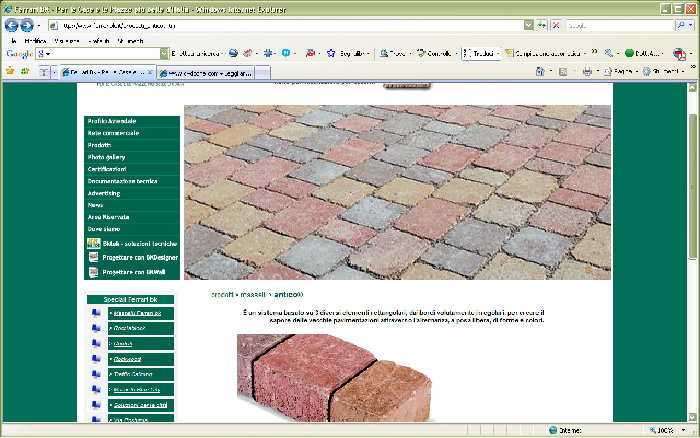This screenshot has height=438, width=700.
Task: Switch to the second browser tab
Action: [205, 73]
